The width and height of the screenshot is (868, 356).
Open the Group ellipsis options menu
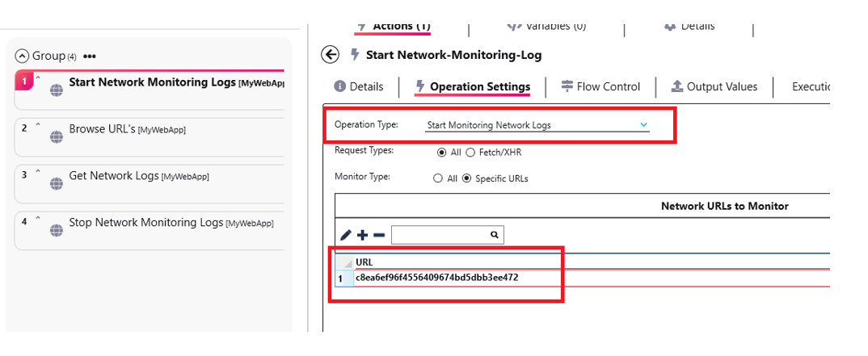click(x=90, y=57)
